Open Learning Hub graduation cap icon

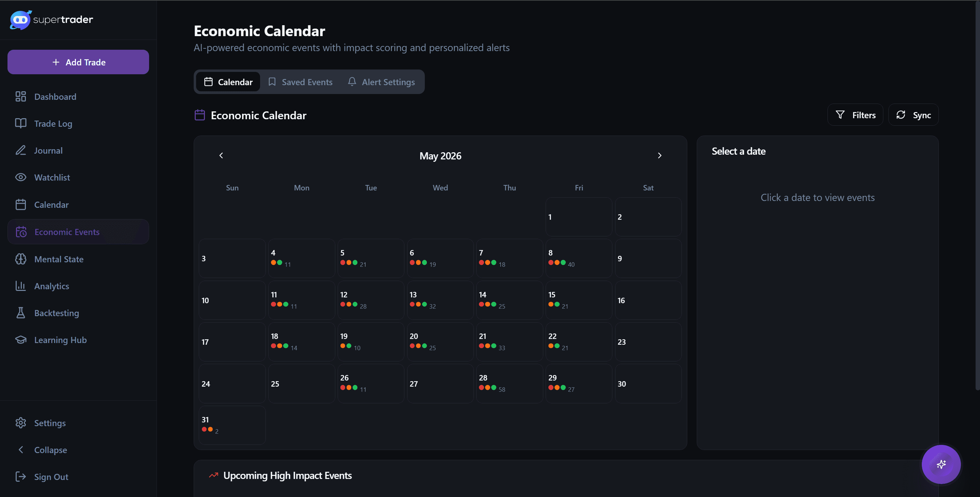click(20, 340)
